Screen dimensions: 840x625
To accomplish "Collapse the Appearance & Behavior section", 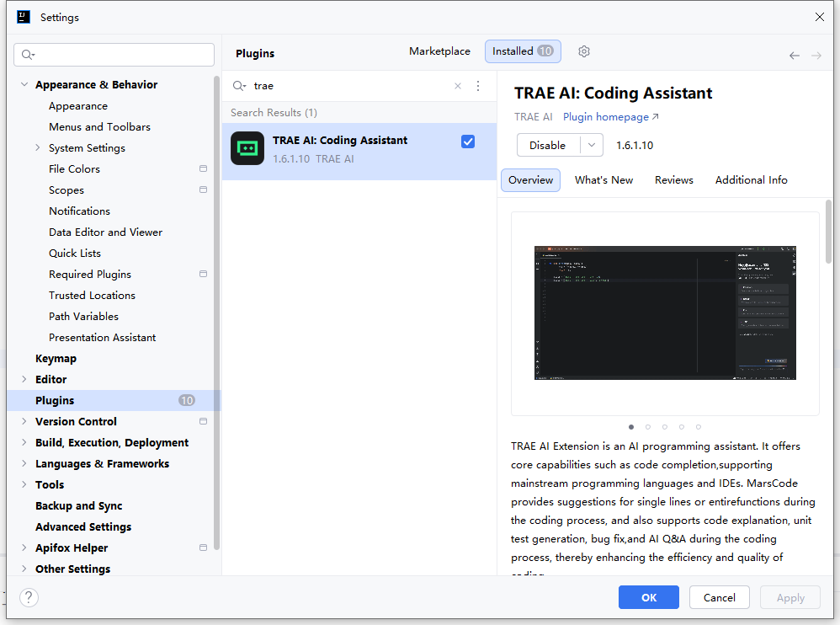I will [x=24, y=84].
